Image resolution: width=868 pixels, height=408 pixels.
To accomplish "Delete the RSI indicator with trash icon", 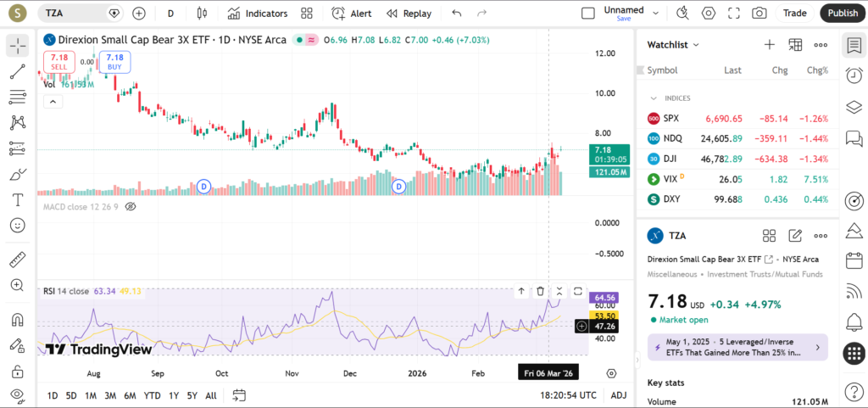I will click(x=541, y=291).
